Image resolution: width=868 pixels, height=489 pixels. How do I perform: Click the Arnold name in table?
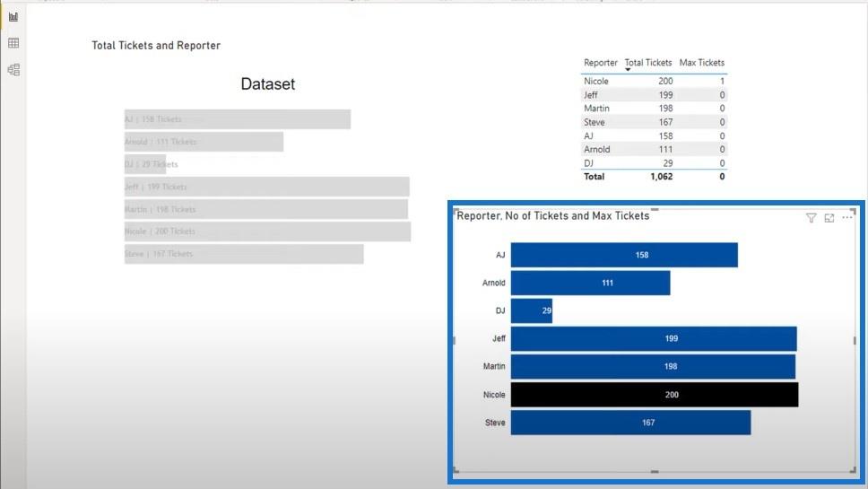coord(597,150)
